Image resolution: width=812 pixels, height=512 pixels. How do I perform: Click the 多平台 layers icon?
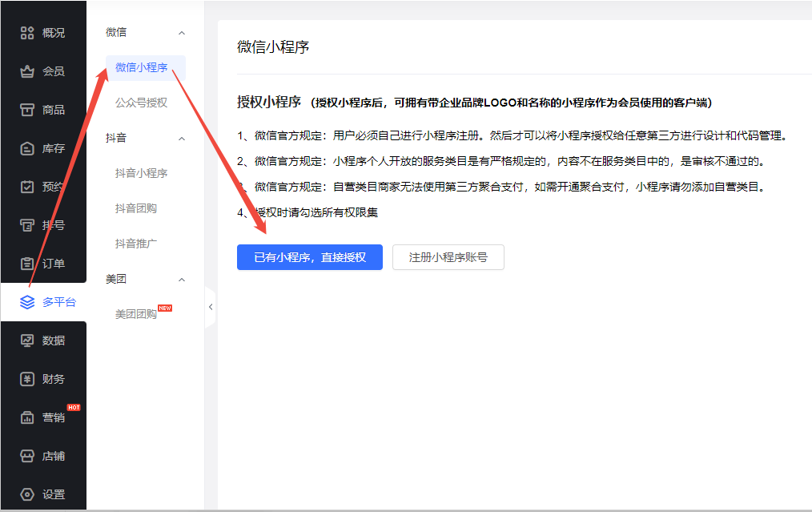(x=27, y=302)
